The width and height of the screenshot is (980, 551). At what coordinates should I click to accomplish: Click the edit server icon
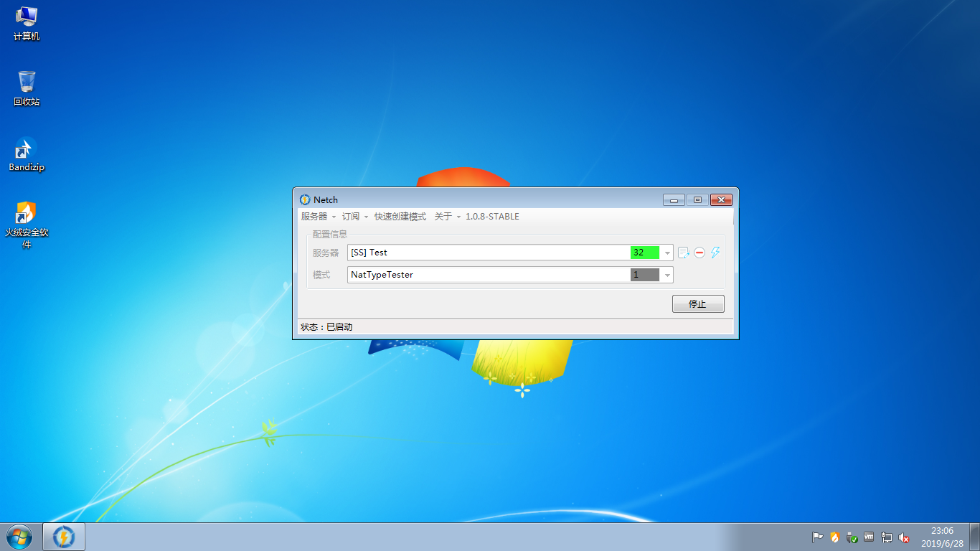[x=684, y=253]
